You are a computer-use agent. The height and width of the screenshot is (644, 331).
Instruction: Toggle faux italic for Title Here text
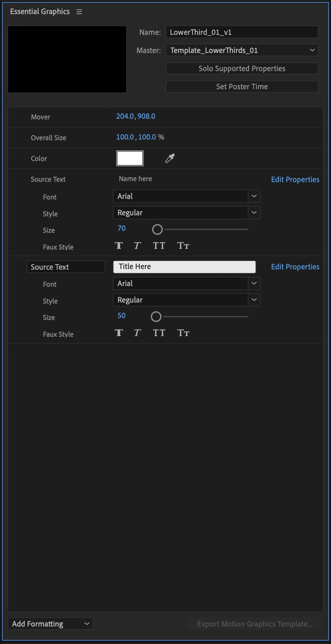coord(137,333)
